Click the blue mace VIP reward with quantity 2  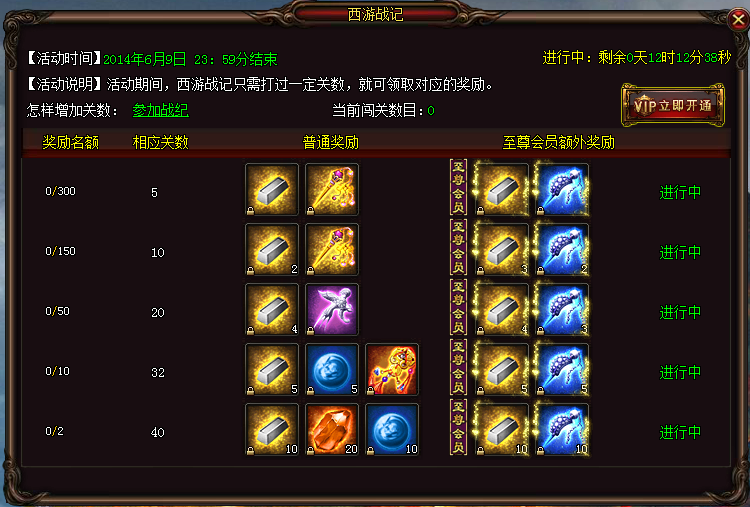click(x=562, y=249)
